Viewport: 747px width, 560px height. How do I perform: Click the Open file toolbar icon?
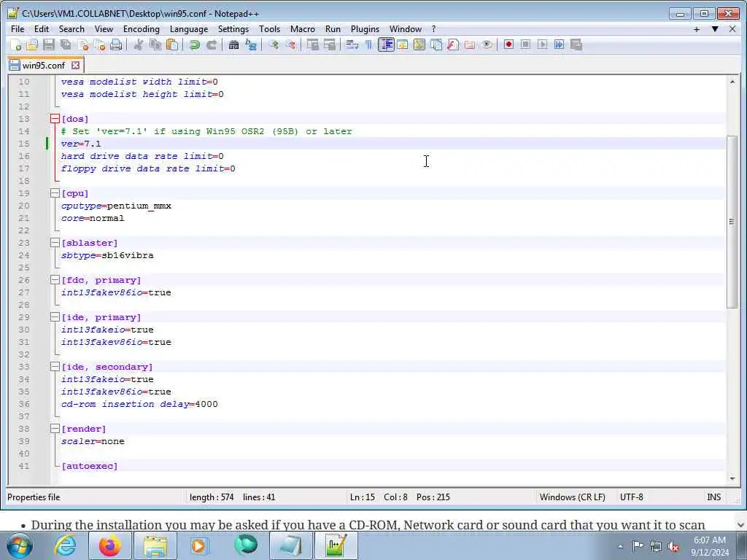tap(32, 44)
